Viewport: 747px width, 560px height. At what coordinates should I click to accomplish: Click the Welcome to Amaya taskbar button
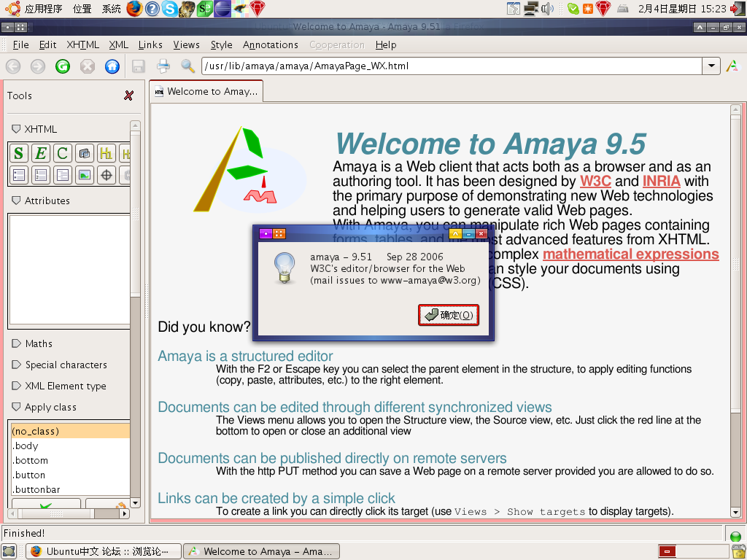(262, 551)
